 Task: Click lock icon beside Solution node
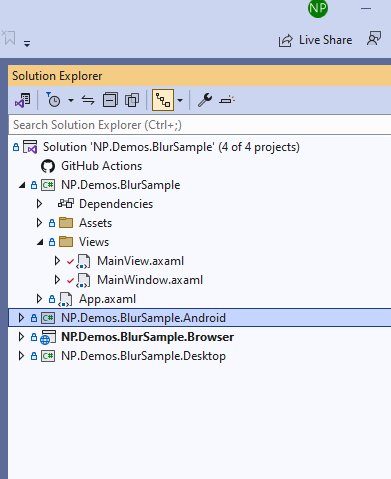click(x=16, y=147)
